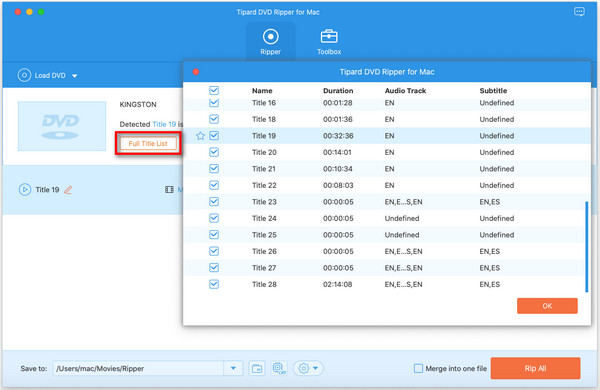Uncheck Title 25 checkbox

click(x=214, y=234)
